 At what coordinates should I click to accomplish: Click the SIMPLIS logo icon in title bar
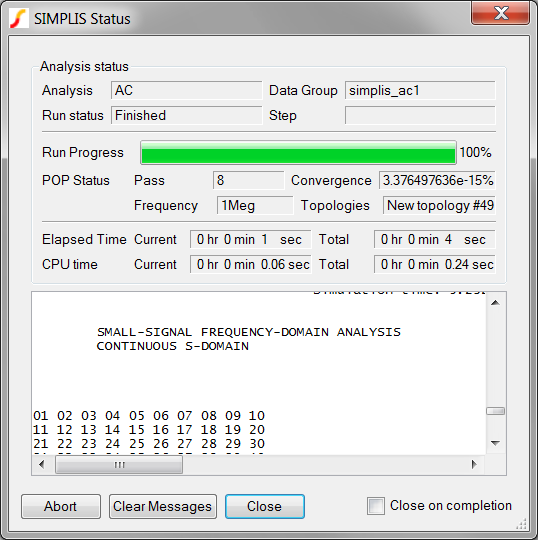(18, 18)
